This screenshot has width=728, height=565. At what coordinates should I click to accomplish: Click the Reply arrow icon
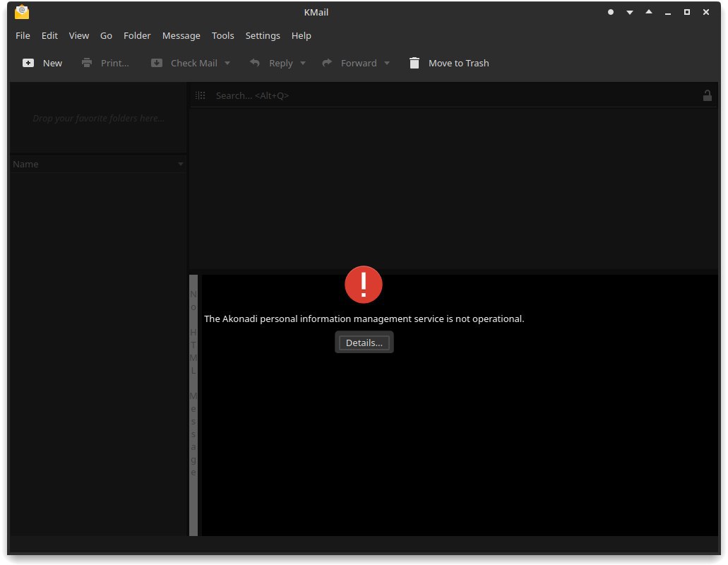(x=254, y=62)
